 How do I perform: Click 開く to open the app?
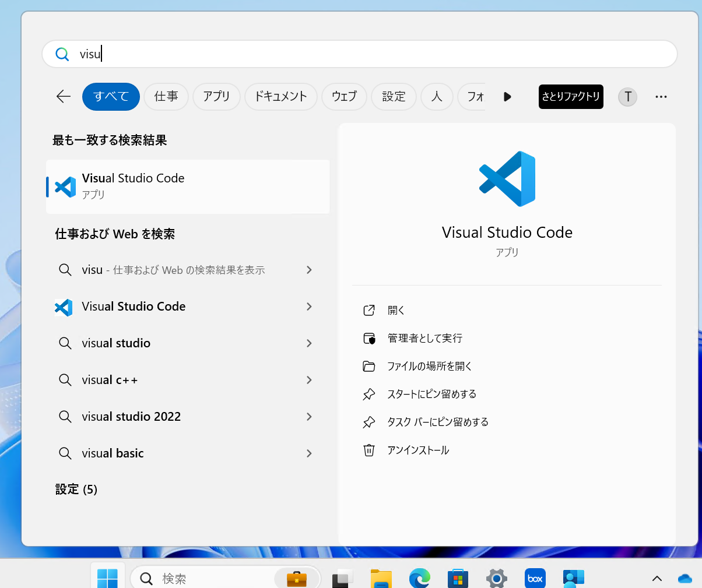click(x=396, y=310)
